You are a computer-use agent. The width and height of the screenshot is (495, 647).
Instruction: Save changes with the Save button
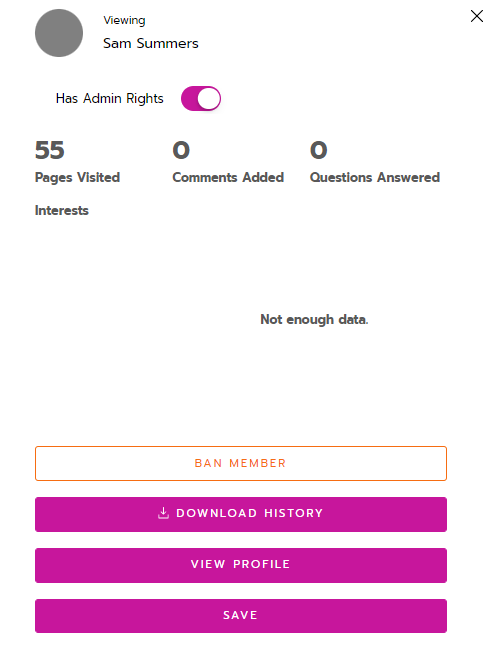tap(241, 616)
